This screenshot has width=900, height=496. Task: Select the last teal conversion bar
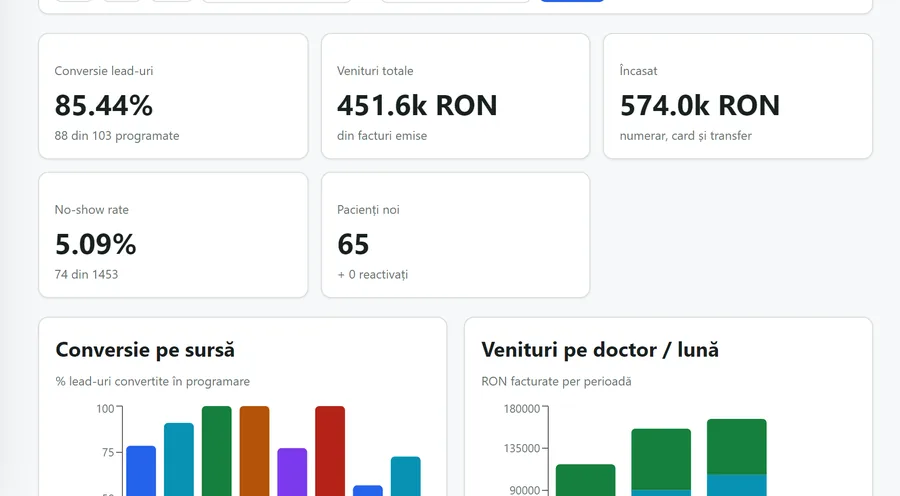[x=406, y=476]
